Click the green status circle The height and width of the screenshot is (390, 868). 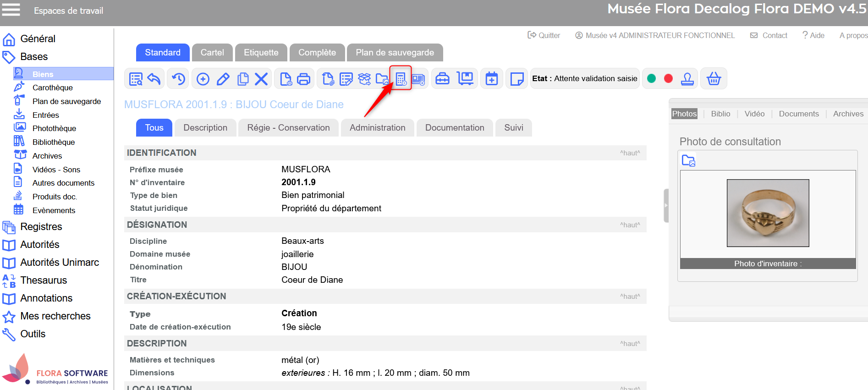click(x=651, y=78)
